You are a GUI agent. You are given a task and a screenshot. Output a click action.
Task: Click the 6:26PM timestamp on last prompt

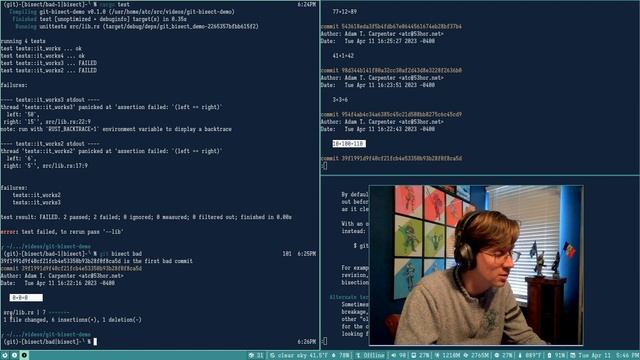tap(307, 342)
